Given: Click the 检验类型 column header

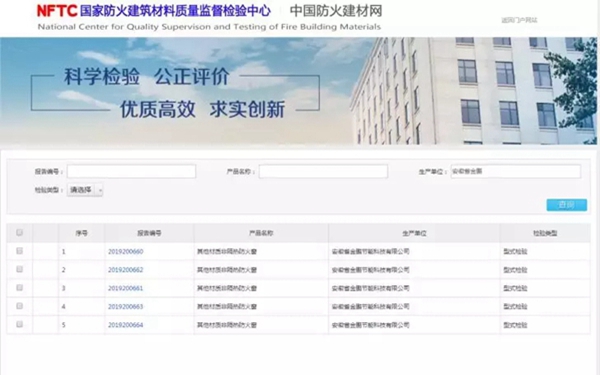Looking at the screenshot, I should click(x=545, y=233).
